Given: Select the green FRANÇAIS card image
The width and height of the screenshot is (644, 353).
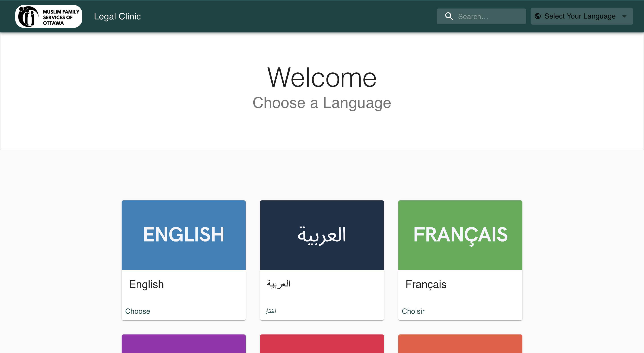Looking at the screenshot, I should point(460,235).
